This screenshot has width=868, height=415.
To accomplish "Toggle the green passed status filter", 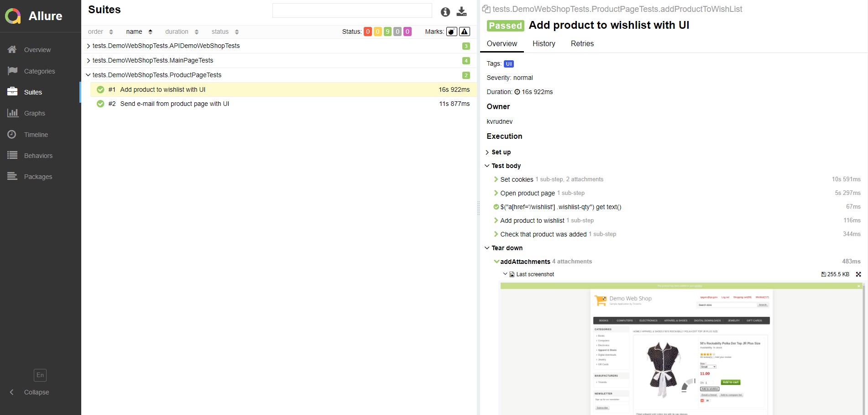I will click(x=387, y=32).
